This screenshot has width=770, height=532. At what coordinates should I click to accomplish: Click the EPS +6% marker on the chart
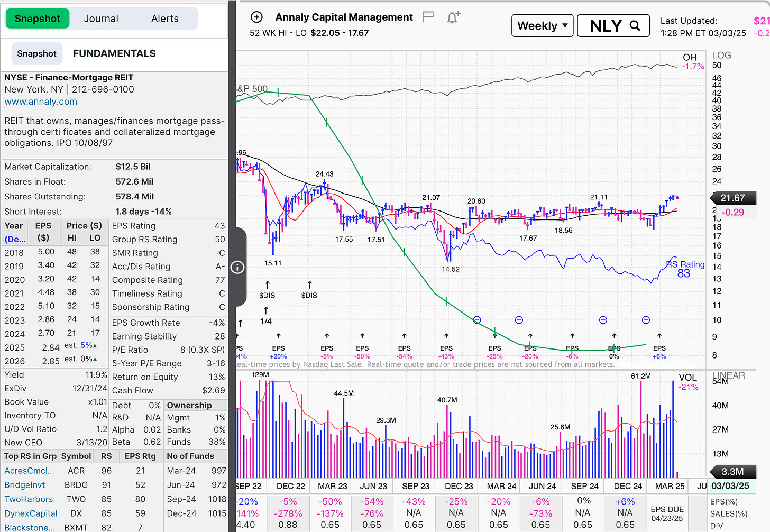point(659,352)
